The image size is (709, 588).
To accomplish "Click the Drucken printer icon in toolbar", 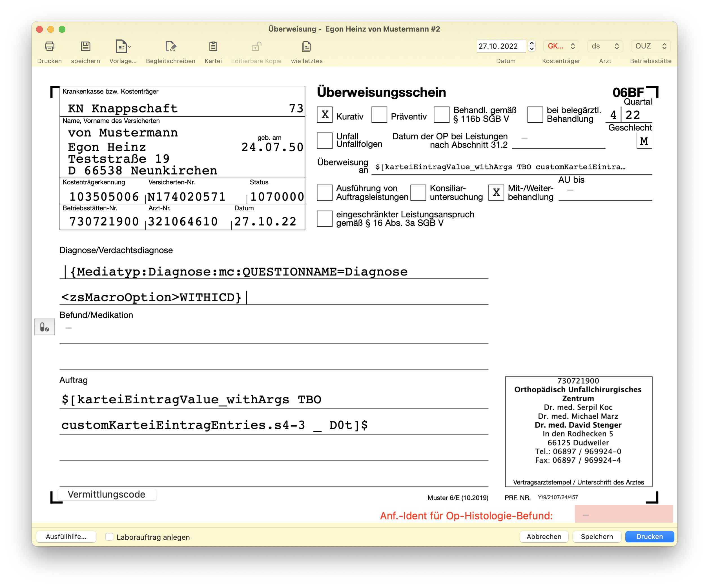I will click(49, 46).
